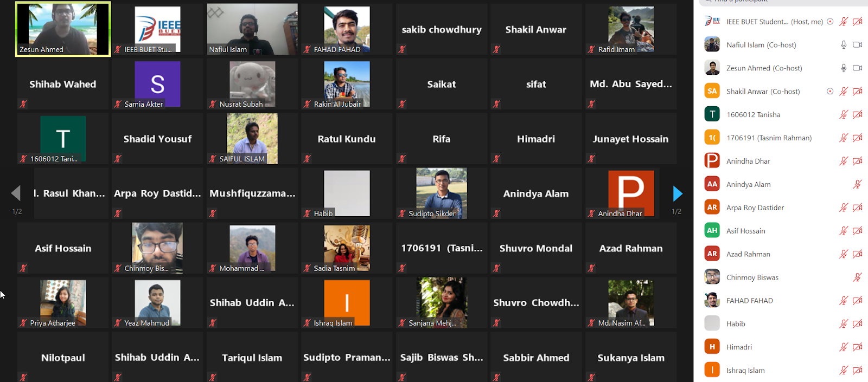Click the Find a participant search field
This screenshot has width=868, height=382.
pyautogui.click(x=784, y=2)
